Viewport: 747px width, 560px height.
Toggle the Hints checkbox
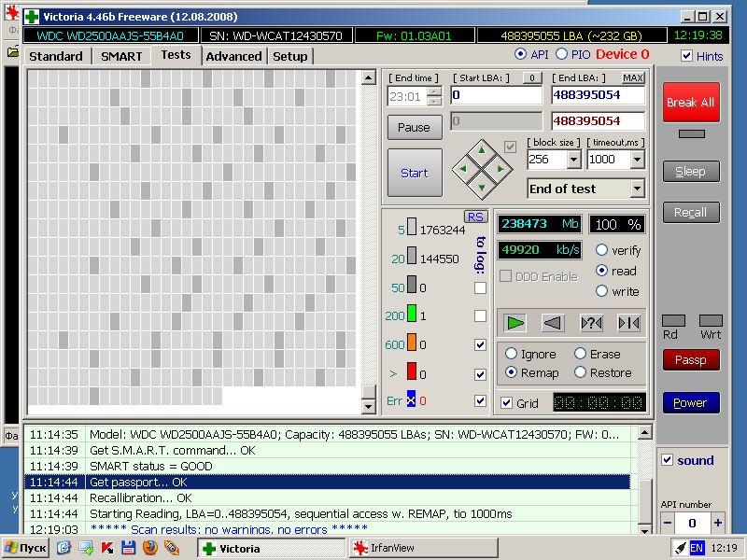click(x=686, y=56)
